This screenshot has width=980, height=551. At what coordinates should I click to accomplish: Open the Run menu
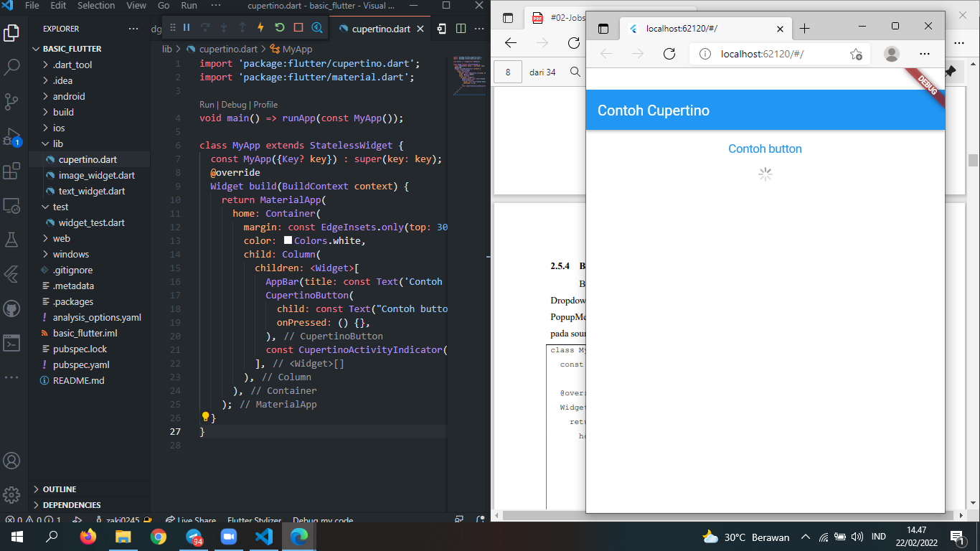188,6
